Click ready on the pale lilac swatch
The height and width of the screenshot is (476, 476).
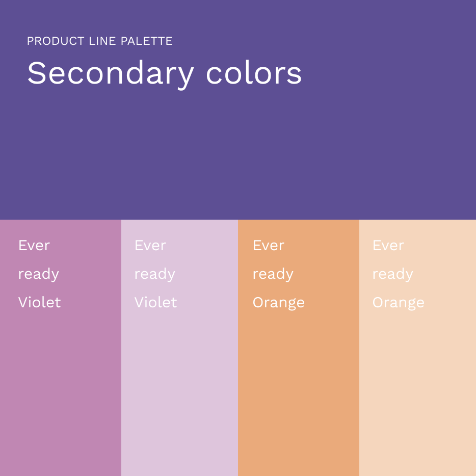(155, 274)
